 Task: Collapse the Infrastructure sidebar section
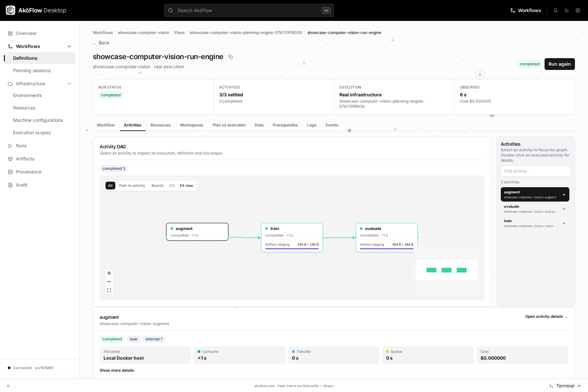pos(69,84)
